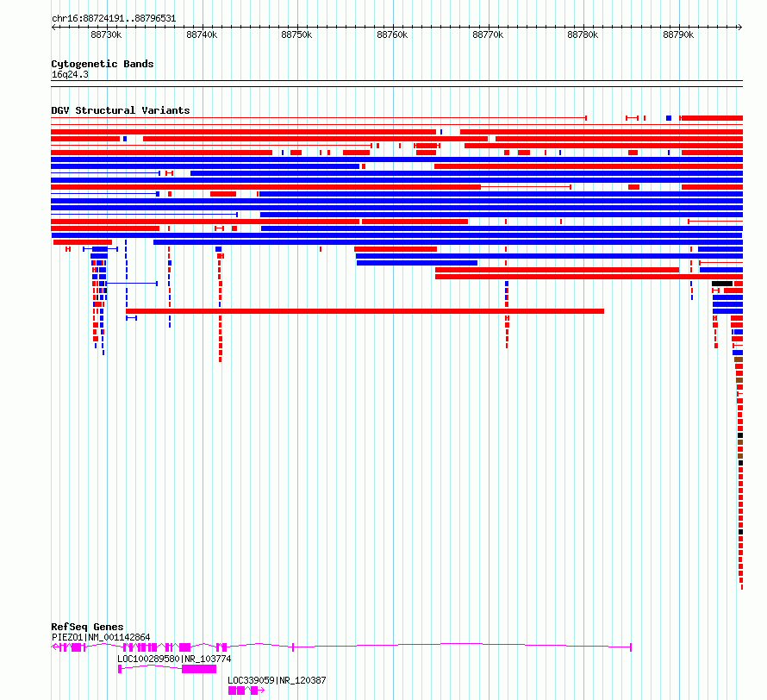The width and height of the screenshot is (767, 700).
Task: Click the 88780k ruler tick label
Action: click(583, 34)
